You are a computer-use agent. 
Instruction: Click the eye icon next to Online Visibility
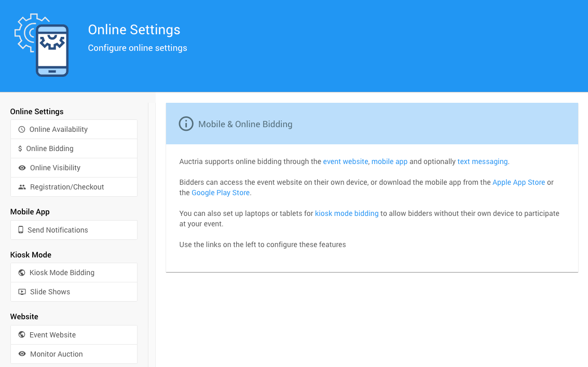pos(22,168)
